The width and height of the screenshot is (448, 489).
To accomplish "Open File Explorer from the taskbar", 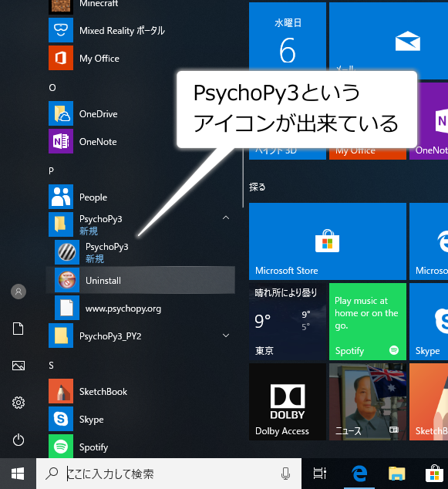I will 396,474.
